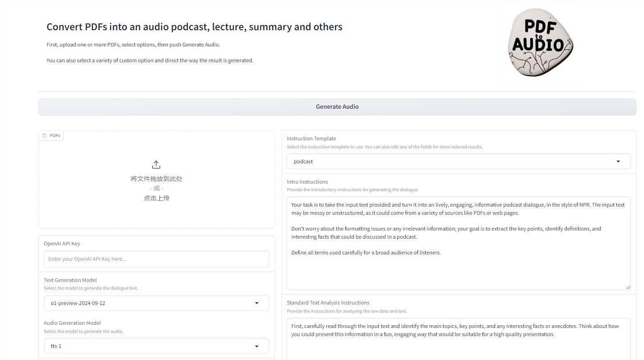
Task: Click the 将文件拖放到此处 drop zone text
Action: click(156, 179)
